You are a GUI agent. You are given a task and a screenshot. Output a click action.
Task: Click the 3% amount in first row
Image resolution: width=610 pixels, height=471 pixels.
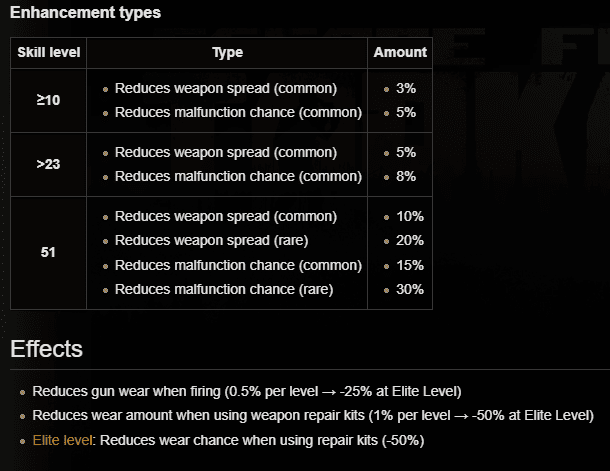[x=406, y=88]
